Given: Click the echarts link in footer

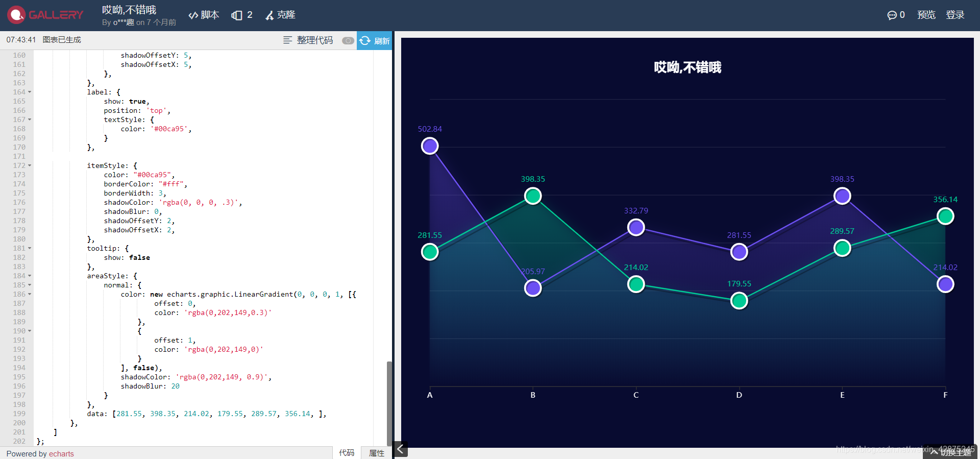Looking at the screenshot, I should 61,454.
